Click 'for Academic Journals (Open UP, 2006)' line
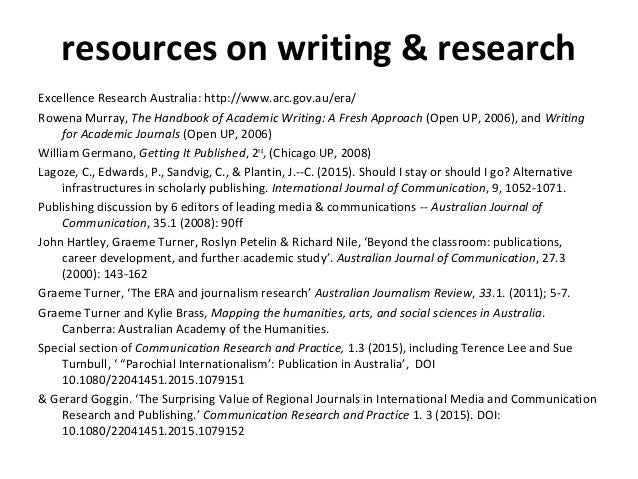Viewport: 638px width, 479px height. pos(167,134)
